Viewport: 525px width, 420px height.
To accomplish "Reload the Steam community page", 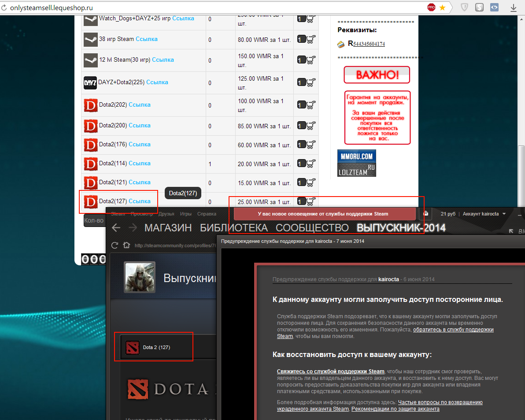I will point(115,245).
